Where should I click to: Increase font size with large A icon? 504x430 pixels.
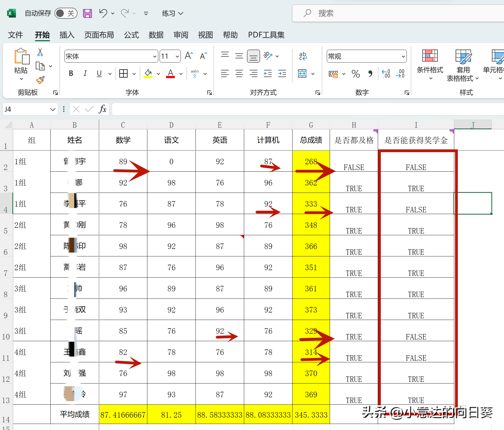click(x=189, y=56)
